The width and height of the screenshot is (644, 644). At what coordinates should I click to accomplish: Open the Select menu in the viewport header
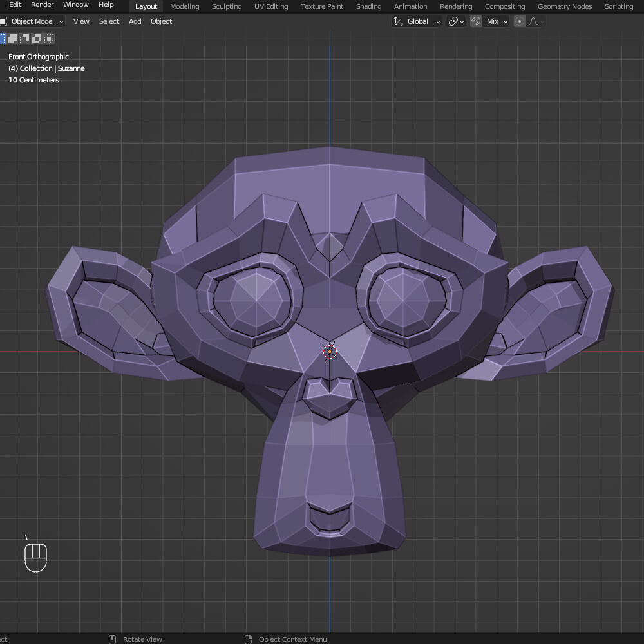click(109, 21)
